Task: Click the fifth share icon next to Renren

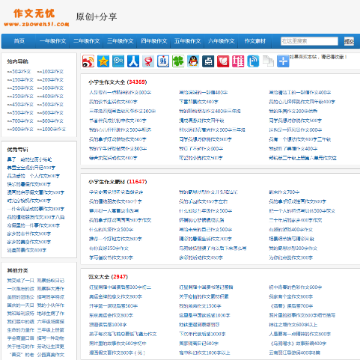Action: coord(148,61)
